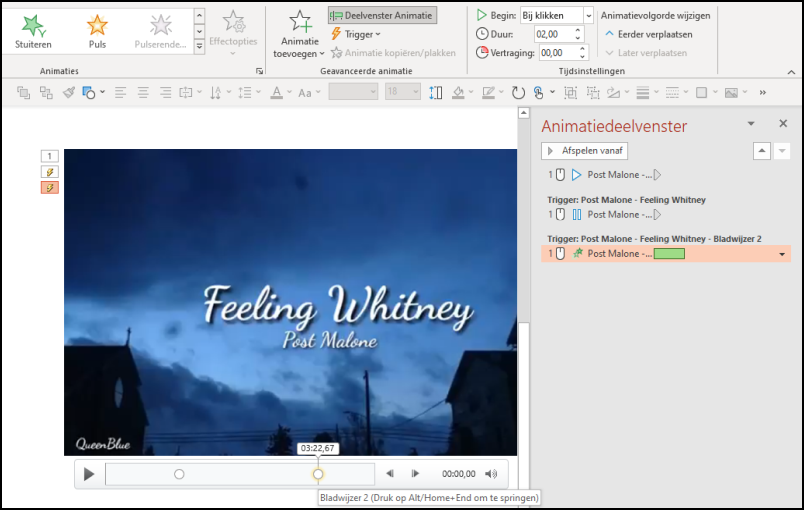Collapse the ribbon with the chevron
The image size is (804, 510).
click(791, 72)
